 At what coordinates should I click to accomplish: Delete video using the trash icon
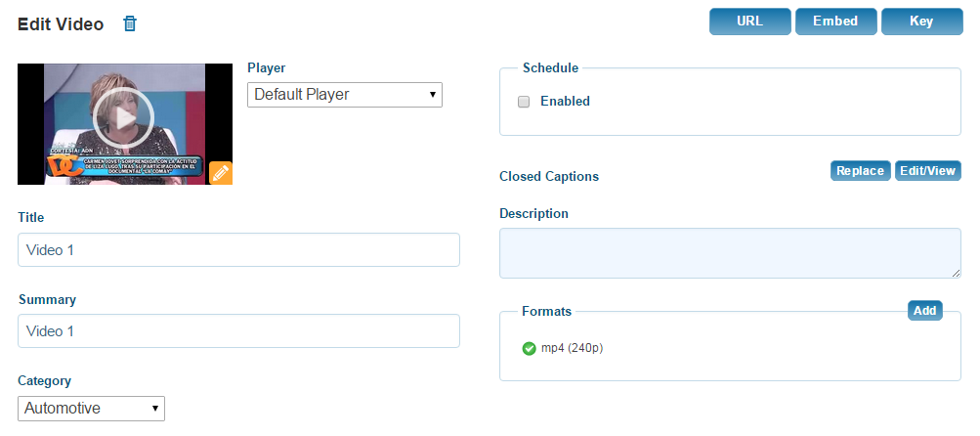tap(129, 23)
